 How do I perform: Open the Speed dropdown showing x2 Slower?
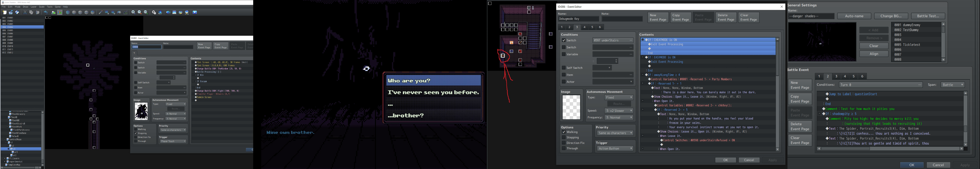click(619, 111)
